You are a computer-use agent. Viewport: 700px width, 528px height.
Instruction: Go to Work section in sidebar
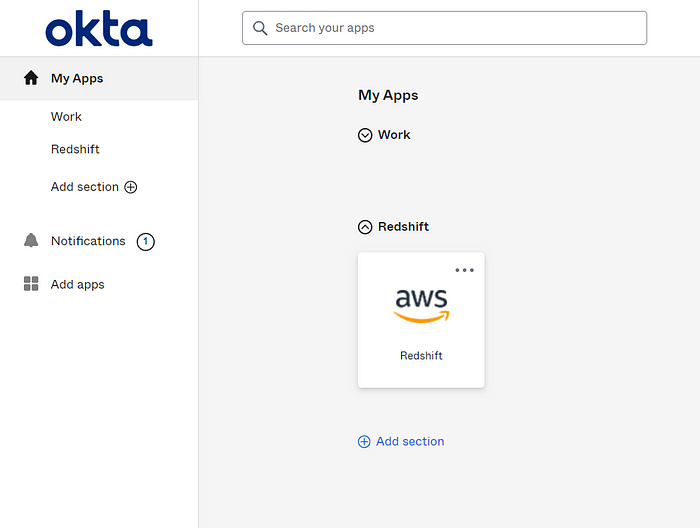click(x=66, y=117)
